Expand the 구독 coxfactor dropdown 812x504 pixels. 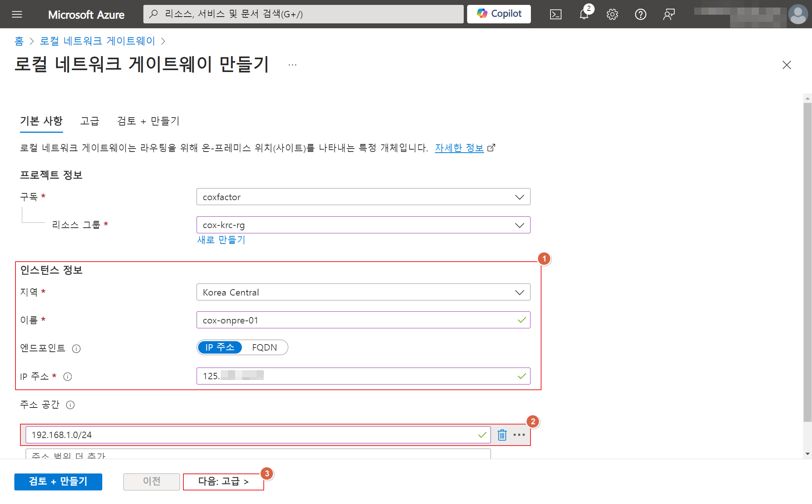point(363,197)
